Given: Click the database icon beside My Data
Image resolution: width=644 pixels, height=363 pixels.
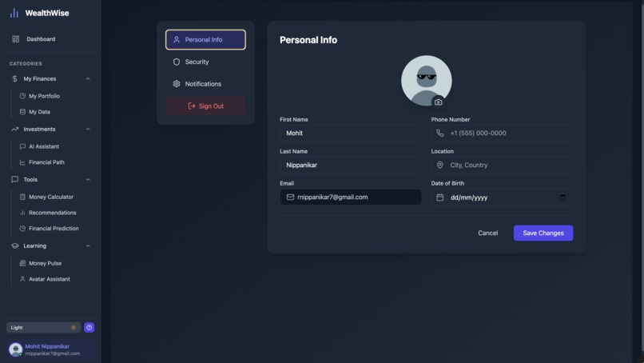Looking at the screenshot, I should click(x=22, y=111).
